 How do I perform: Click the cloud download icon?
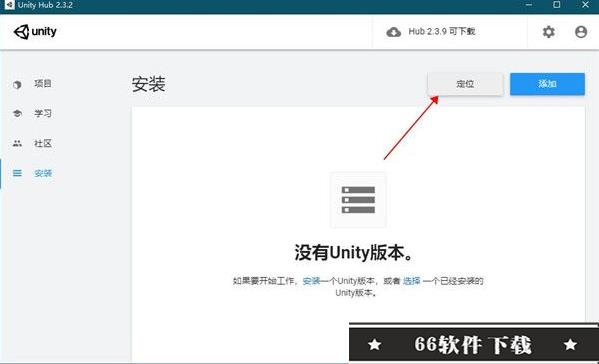tap(393, 32)
